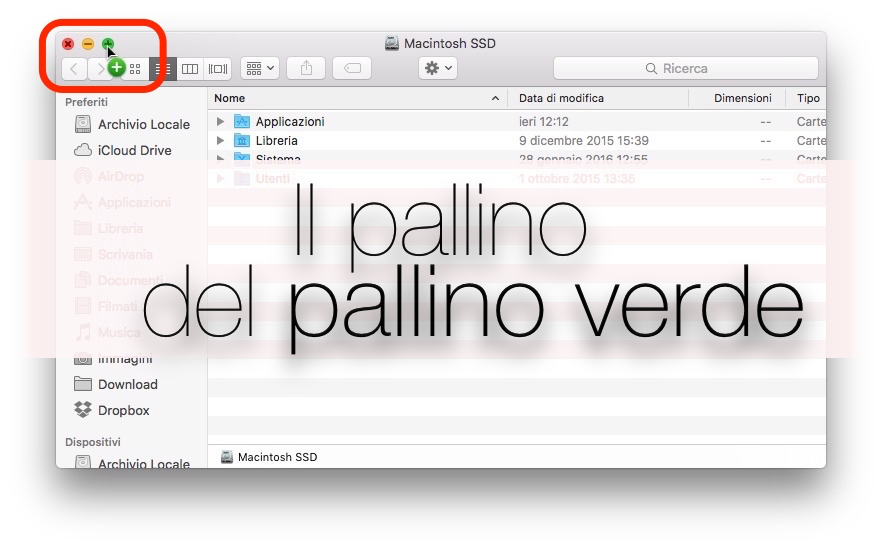Select the Libreria row name
This screenshot has height=548, width=882.
(276, 141)
